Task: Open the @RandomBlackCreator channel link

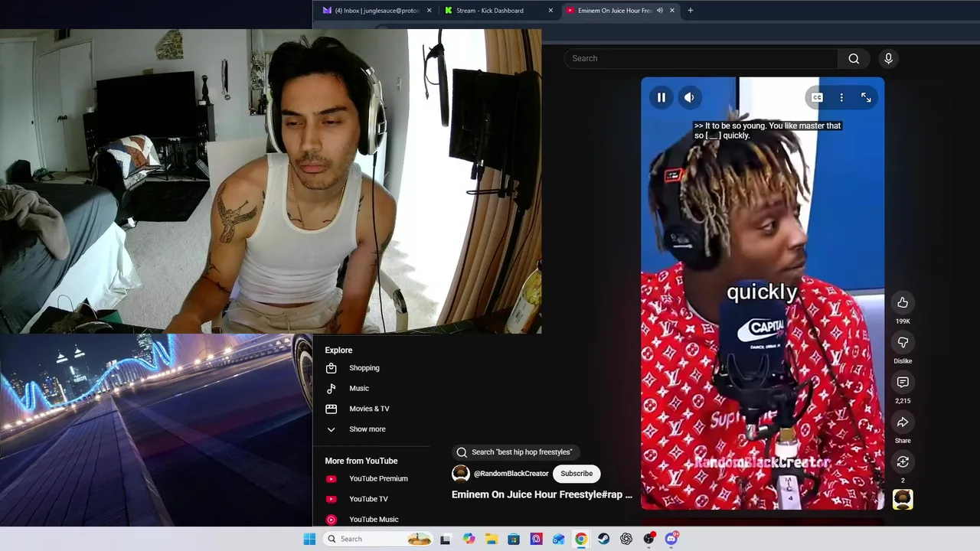Action: click(511, 474)
